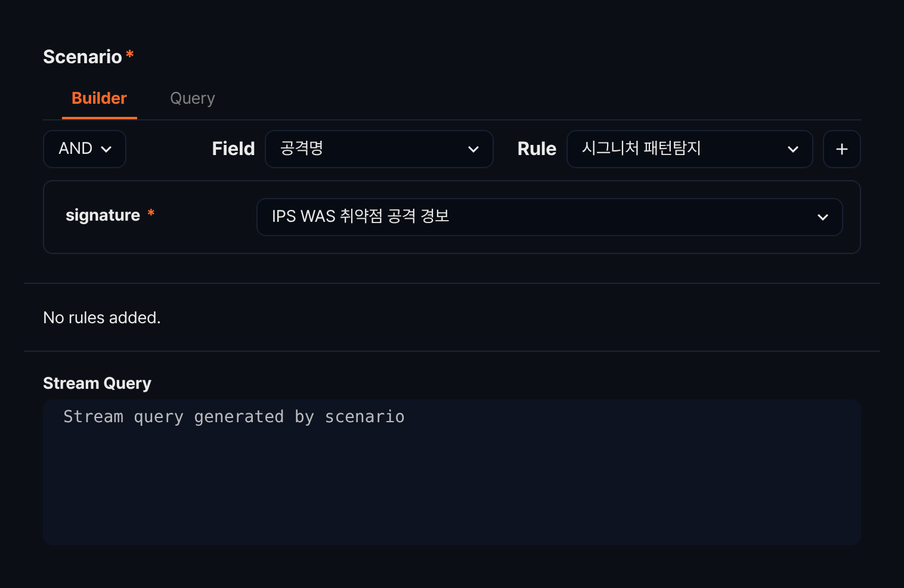Expand the Rule dropdown showing 시그니처 패턴탐지
The height and width of the screenshot is (588, 904).
(689, 149)
